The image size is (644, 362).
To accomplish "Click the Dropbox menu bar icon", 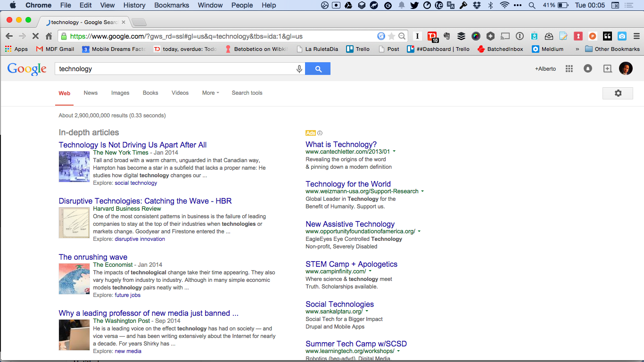I will (477, 5).
